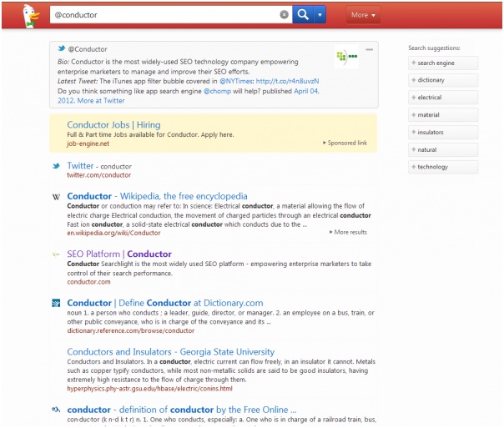Screen dimensions: 504x428
Task: Open the More at Twitter link
Action: pyautogui.click(x=103, y=100)
